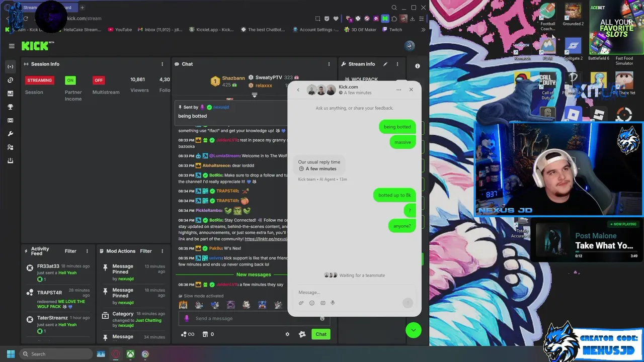Open the download sidebar icon
Screen dimensions: 644x362
[x=10, y=161]
